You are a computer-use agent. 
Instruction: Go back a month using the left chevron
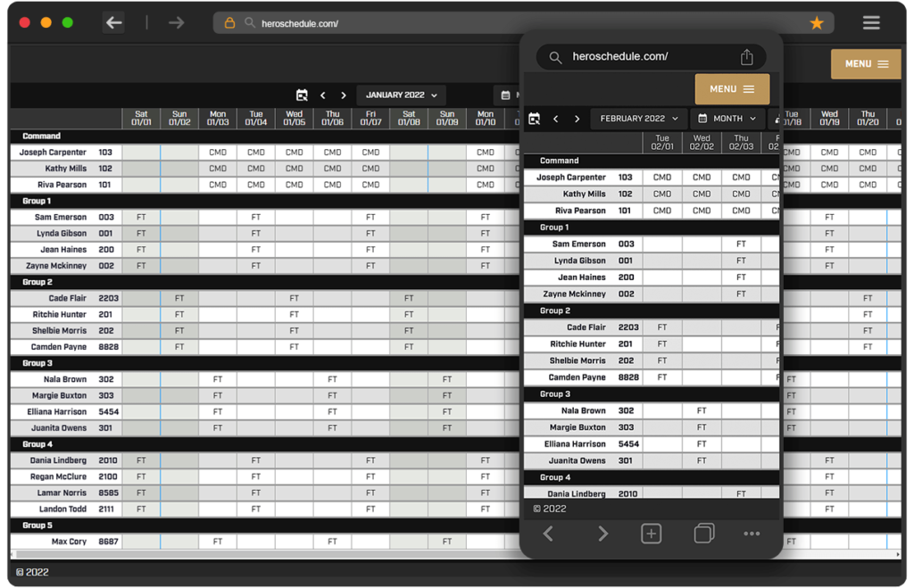(x=322, y=95)
